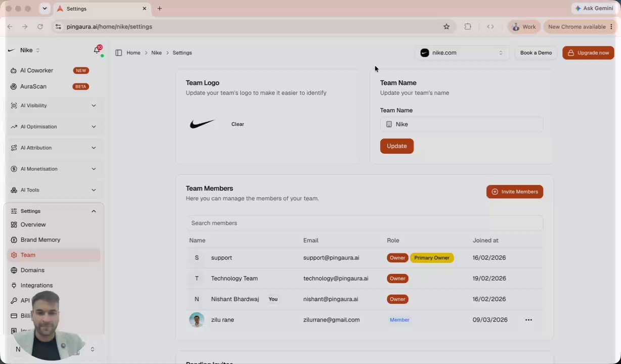The width and height of the screenshot is (621, 364).
Task: Open a new browser tab
Action: [159, 9]
